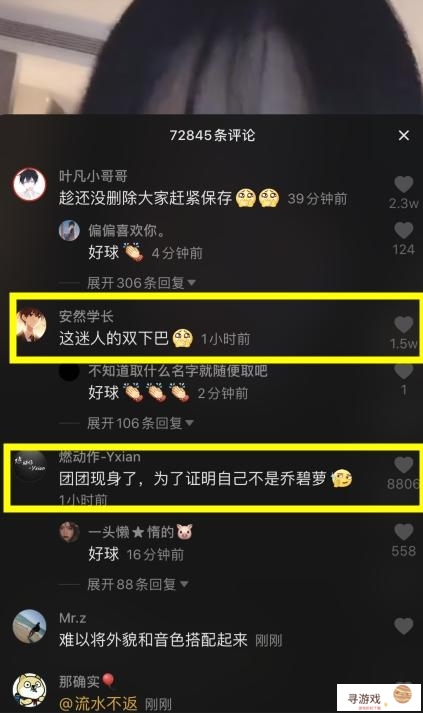Viewport: 423px width, 713px height.
Task: Open 寻游戏 watermark logo
Action: (378, 698)
